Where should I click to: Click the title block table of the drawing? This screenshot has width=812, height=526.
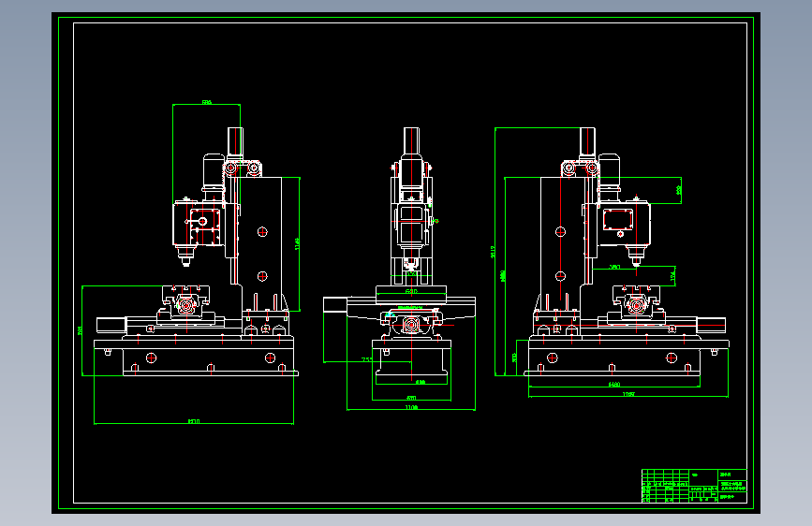694,486
